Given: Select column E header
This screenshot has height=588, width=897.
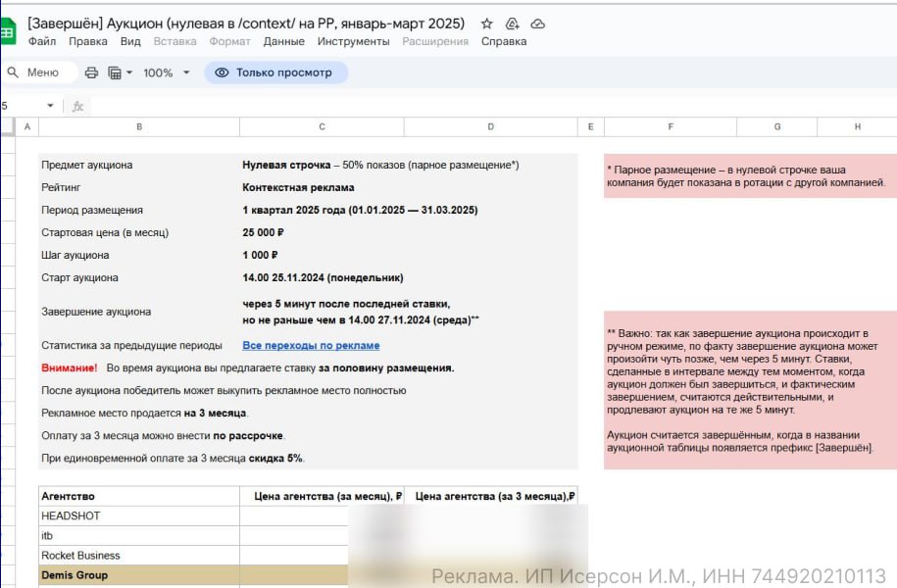Looking at the screenshot, I should (x=591, y=127).
